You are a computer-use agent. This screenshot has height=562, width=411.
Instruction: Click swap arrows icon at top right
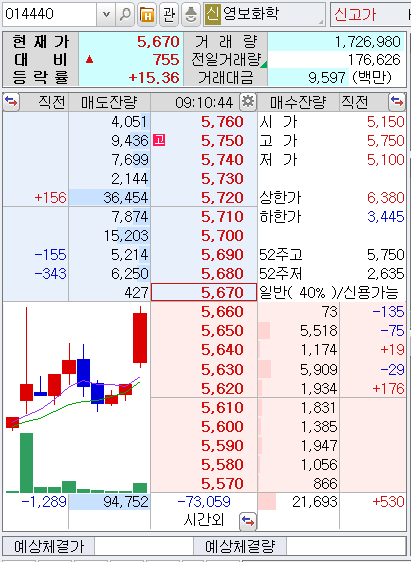pos(397,102)
